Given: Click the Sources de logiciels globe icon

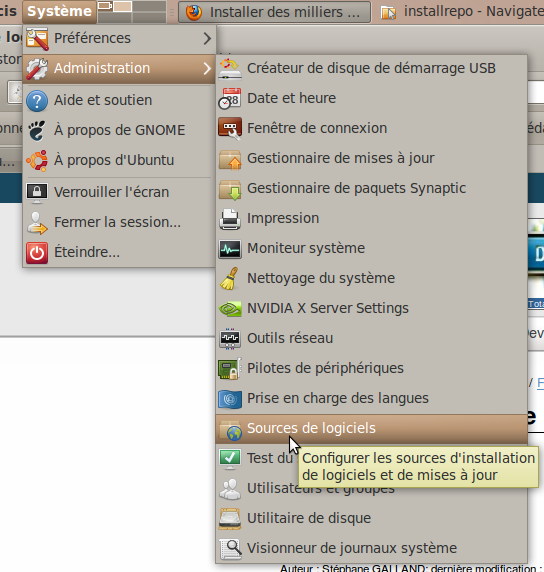Looking at the screenshot, I should [230, 429].
